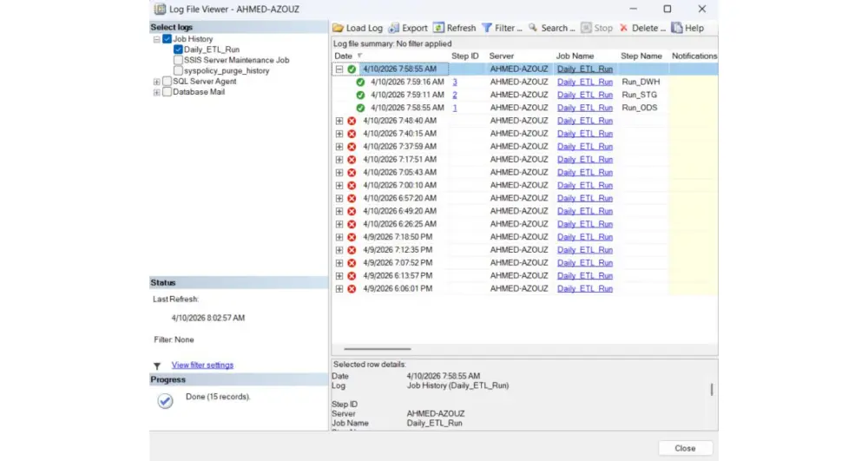Click the Log File Viewer title icon

[x=160, y=9]
